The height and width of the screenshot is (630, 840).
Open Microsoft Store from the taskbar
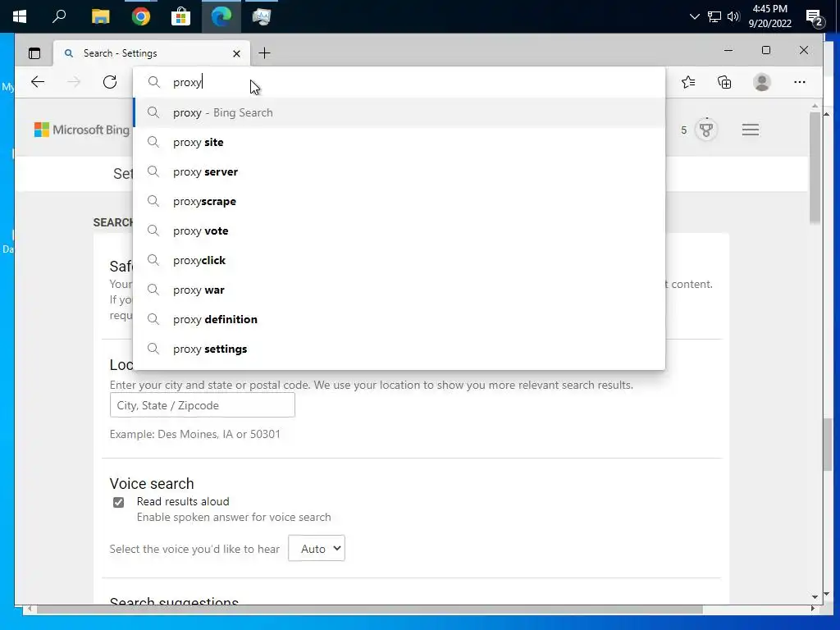pyautogui.click(x=181, y=16)
